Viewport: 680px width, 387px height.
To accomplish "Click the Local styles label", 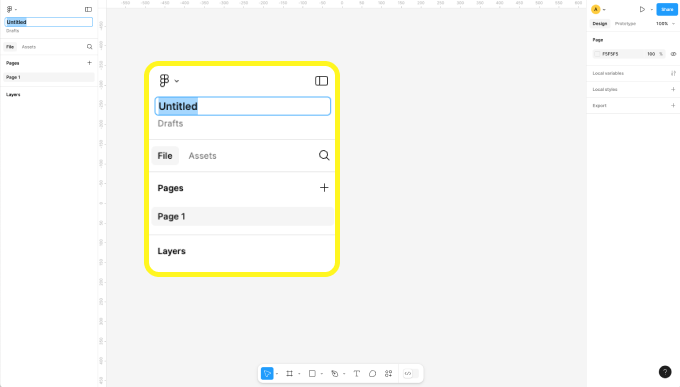I will pyautogui.click(x=605, y=89).
